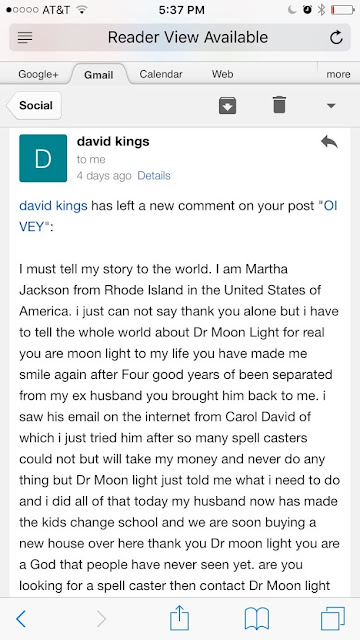Go back with Safari back arrow
The width and height of the screenshot is (360, 640).
click(21, 619)
